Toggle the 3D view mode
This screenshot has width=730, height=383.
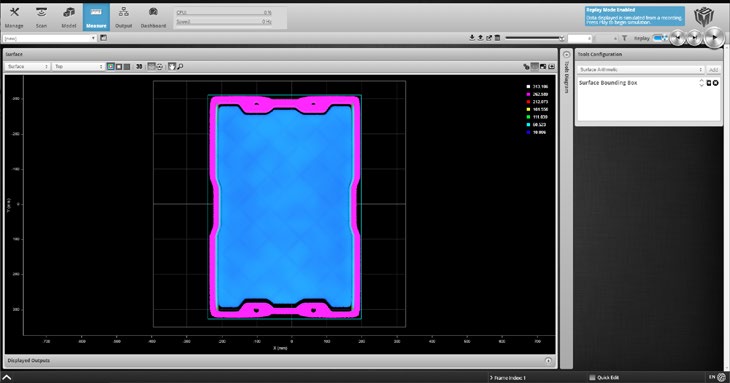pos(139,67)
